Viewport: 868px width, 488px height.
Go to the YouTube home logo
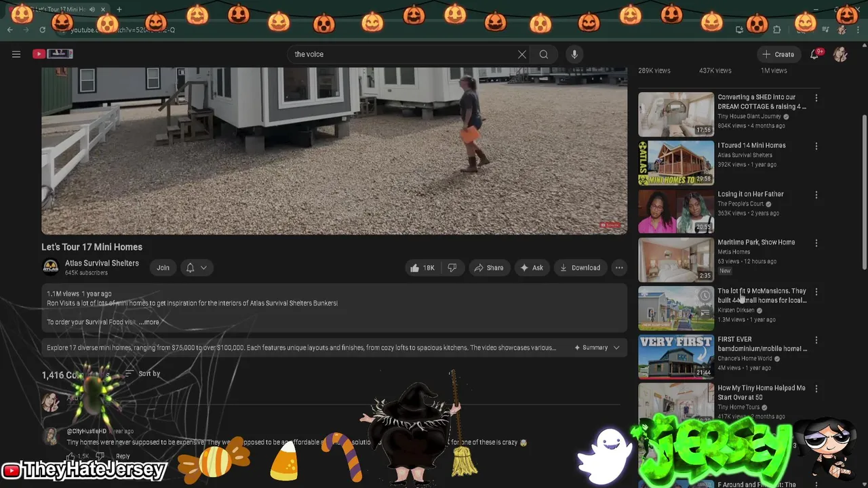pyautogui.click(x=53, y=54)
